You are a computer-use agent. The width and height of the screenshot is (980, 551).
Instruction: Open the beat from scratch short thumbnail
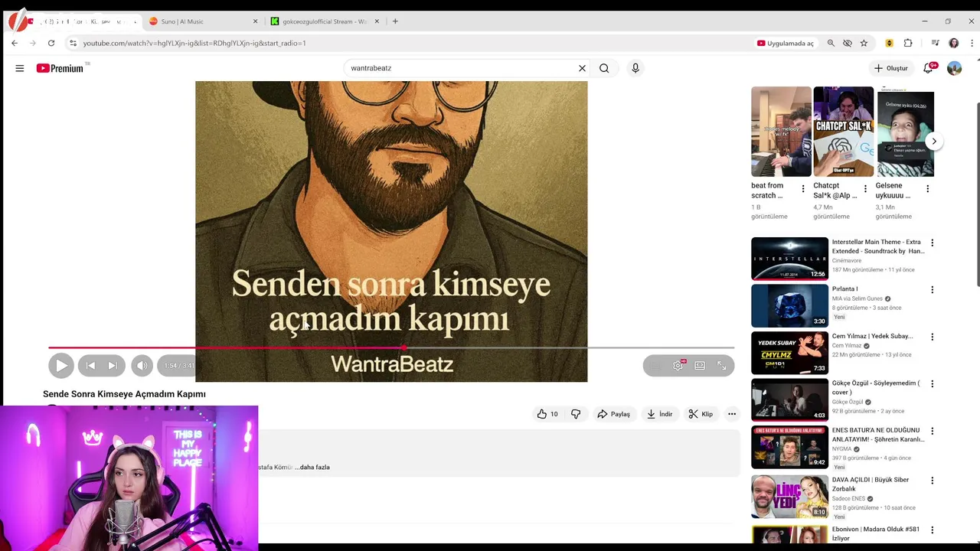pyautogui.click(x=781, y=132)
